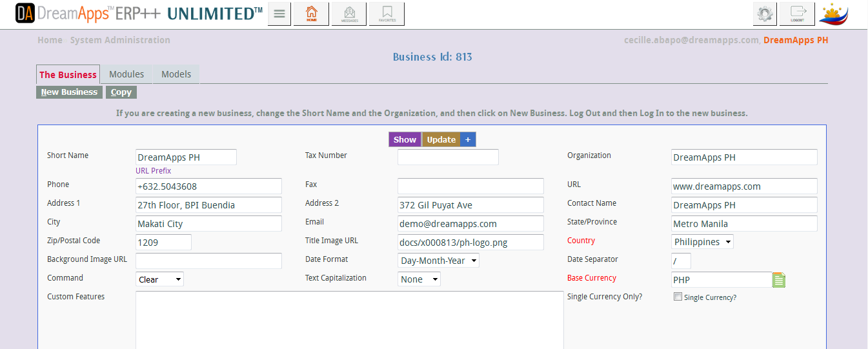Click State/Province field Metro Manila
The image size is (868, 349).
(x=744, y=224)
